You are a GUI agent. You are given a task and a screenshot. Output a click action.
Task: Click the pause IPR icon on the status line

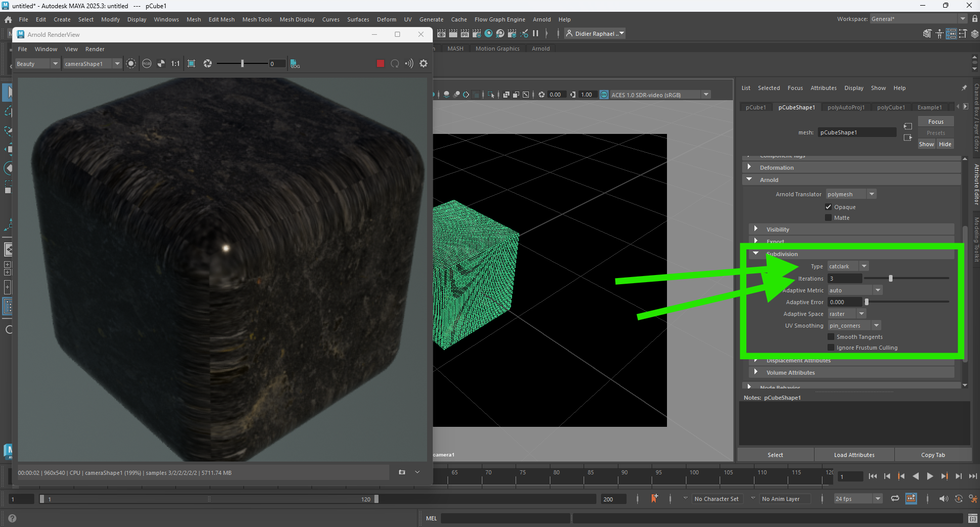(x=536, y=33)
